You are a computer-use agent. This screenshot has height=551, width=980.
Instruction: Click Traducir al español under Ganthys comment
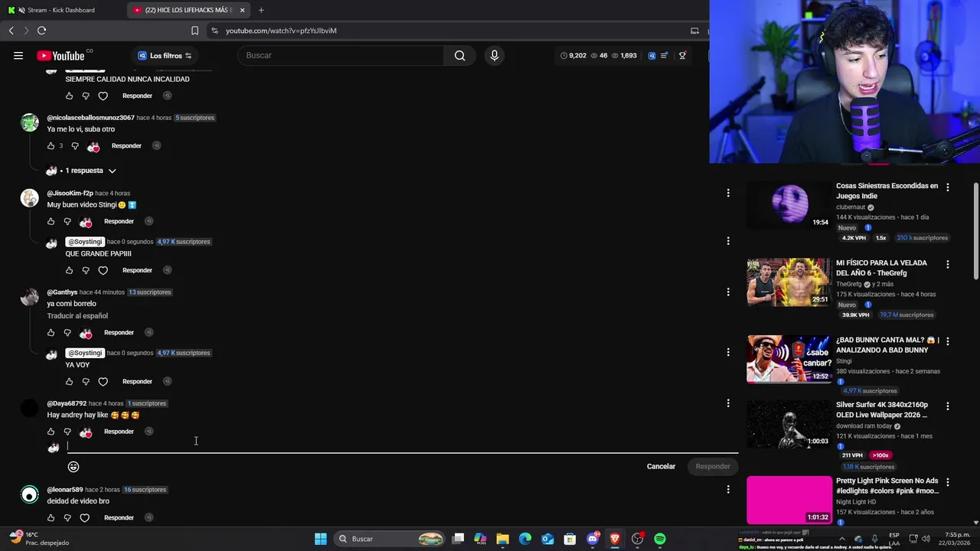[x=77, y=315]
